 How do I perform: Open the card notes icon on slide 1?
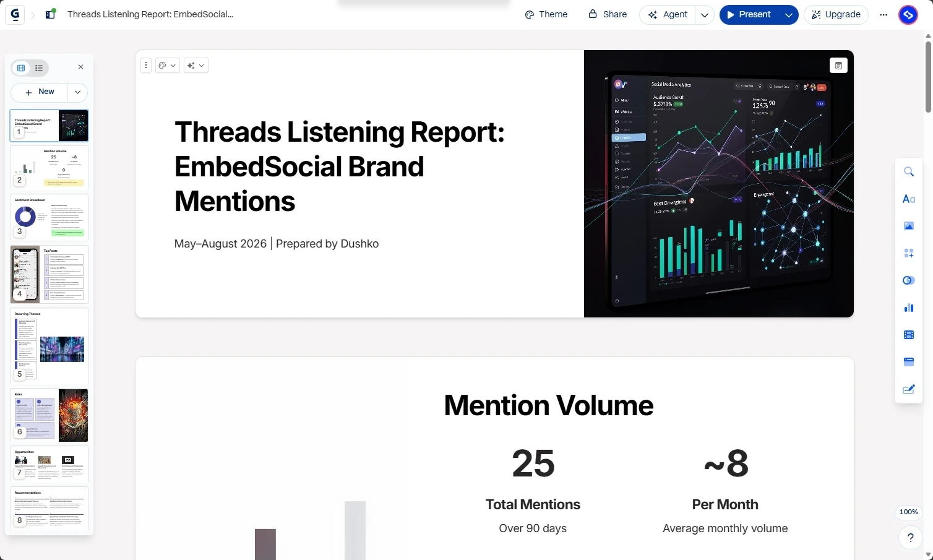[838, 66]
